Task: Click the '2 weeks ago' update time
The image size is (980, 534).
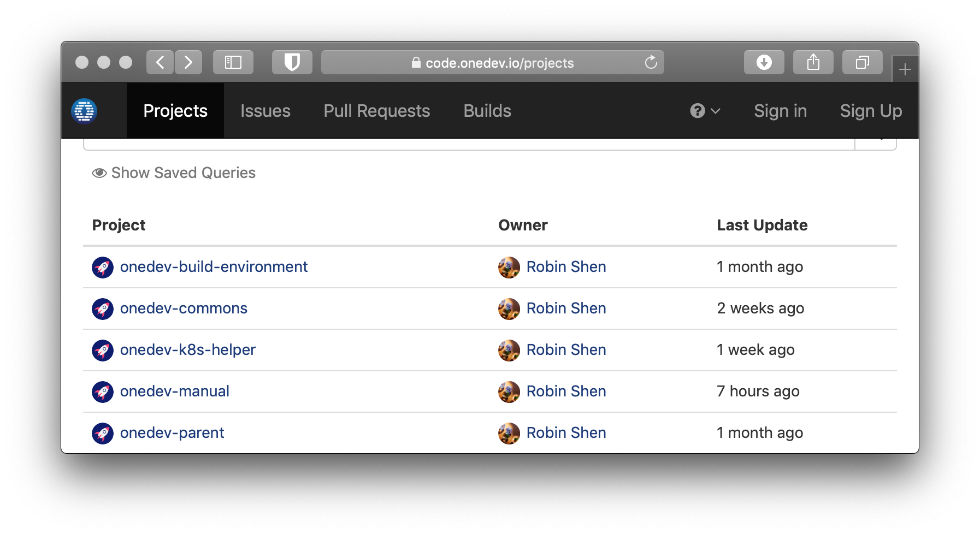Action: 760,308
